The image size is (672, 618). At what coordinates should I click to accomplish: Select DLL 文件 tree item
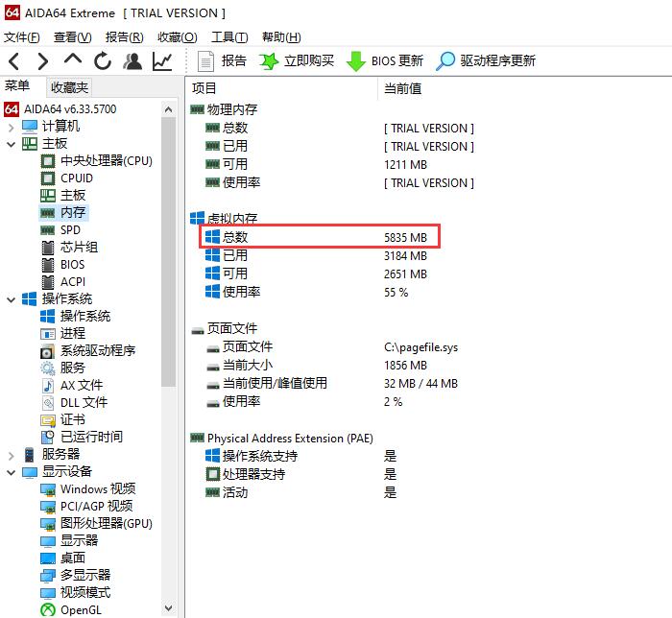coord(74,403)
